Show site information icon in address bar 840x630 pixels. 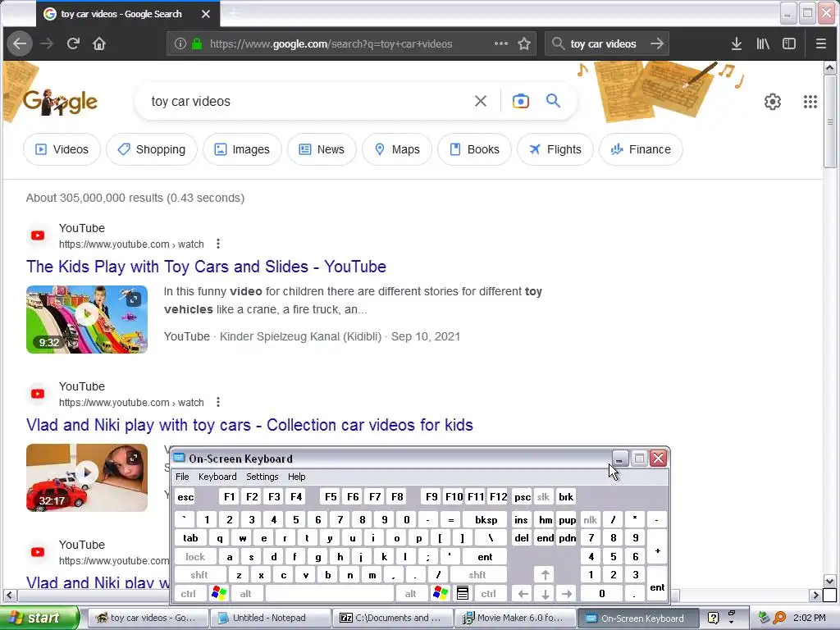(x=180, y=43)
